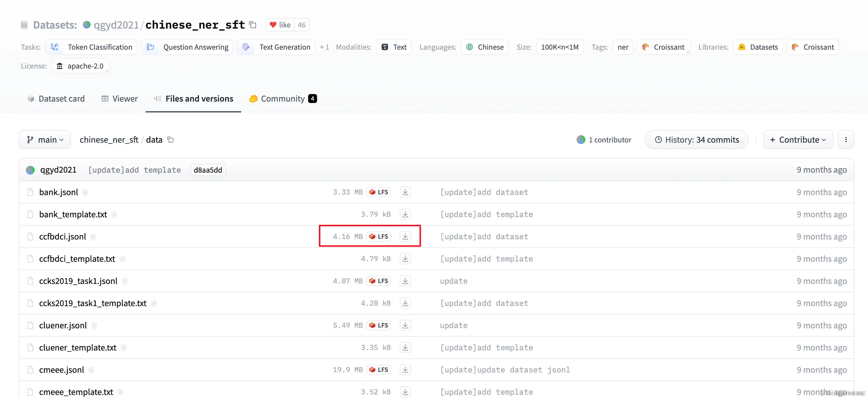Viewport: 868px width, 398px height.
Task: Download the ccfbdci.jsonl file
Action: 405,236
